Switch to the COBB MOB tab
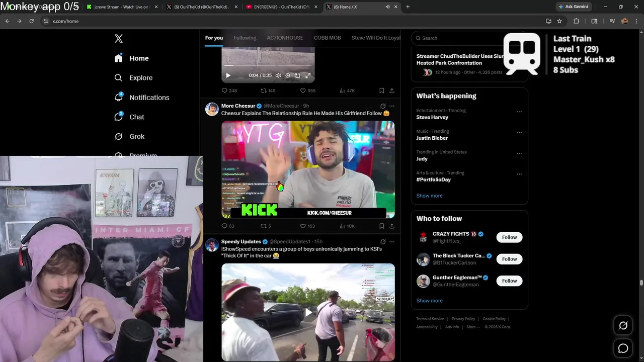 point(327,38)
